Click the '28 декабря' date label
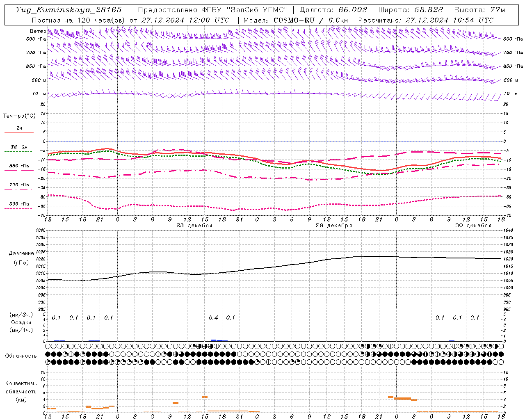Screen dimensions: 525x420 pos(194,226)
